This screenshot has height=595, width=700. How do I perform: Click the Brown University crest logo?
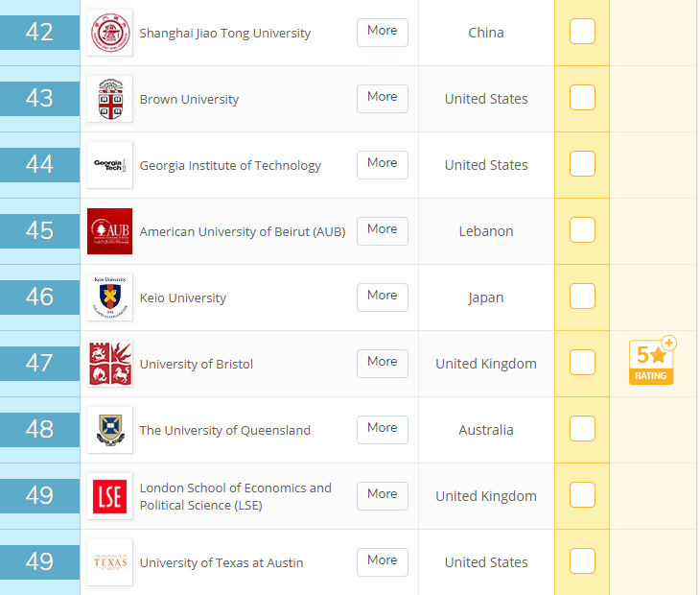[109, 99]
